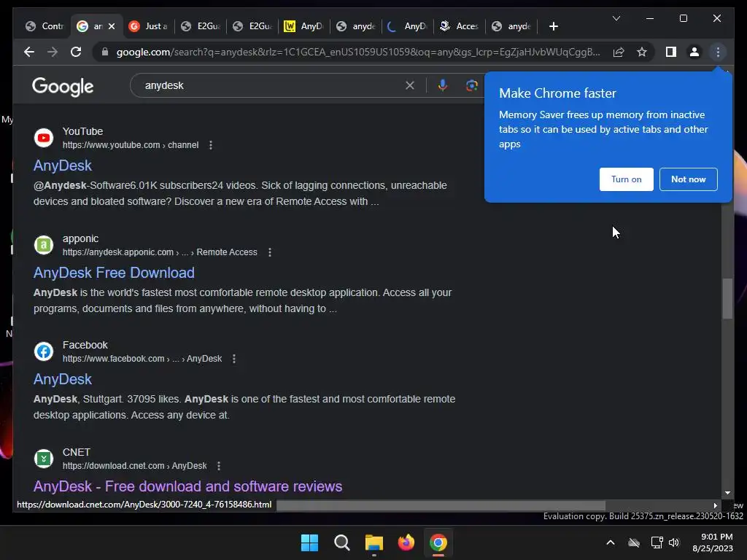This screenshot has height=560, width=747.
Task: Close the active Google search tab
Action: (x=112, y=26)
